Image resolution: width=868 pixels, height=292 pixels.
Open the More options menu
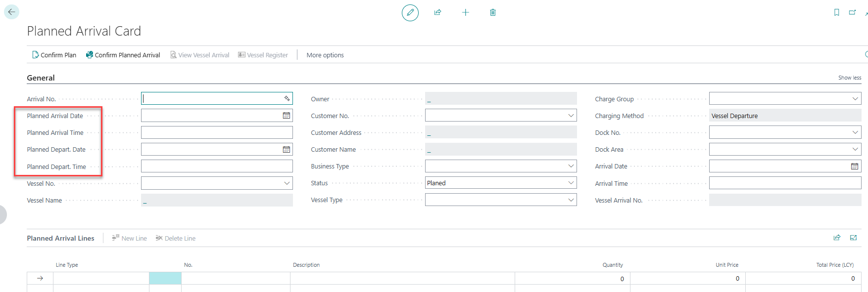325,55
